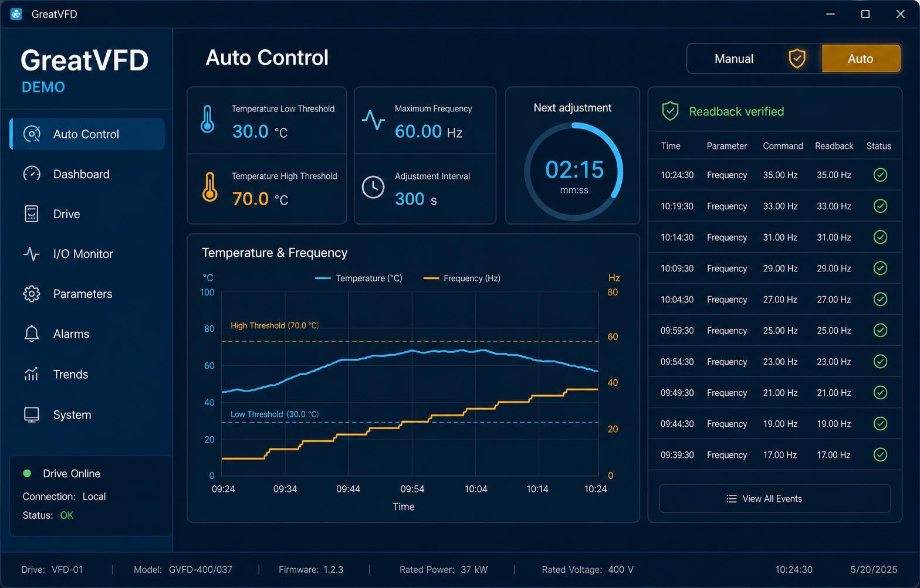Image resolution: width=920 pixels, height=588 pixels.
Task: Switch control mode to Manual
Action: point(734,59)
